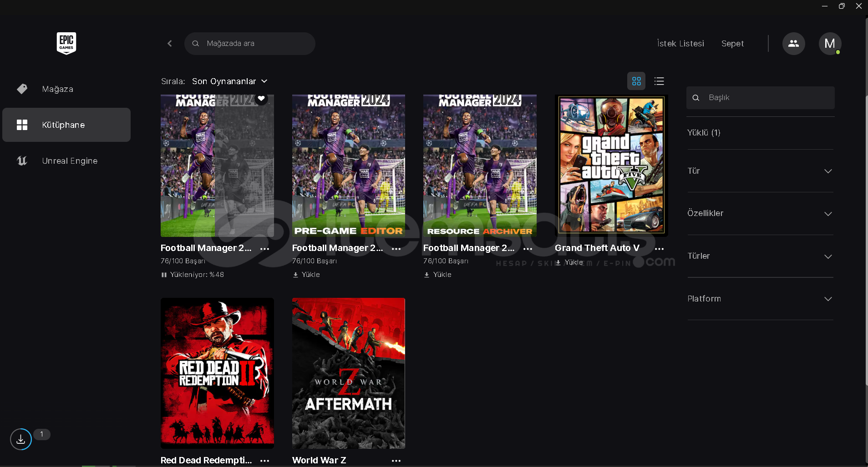Click the Red Dead Redemption title text

206,460
